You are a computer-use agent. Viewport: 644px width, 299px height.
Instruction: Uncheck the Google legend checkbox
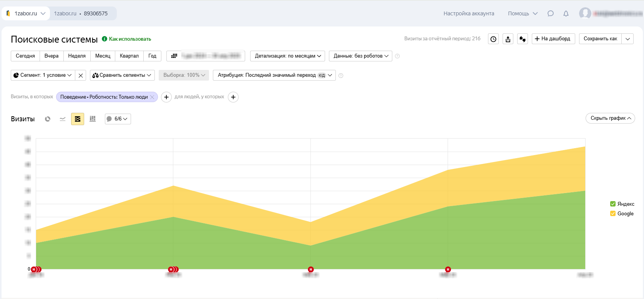(x=613, y=213)
